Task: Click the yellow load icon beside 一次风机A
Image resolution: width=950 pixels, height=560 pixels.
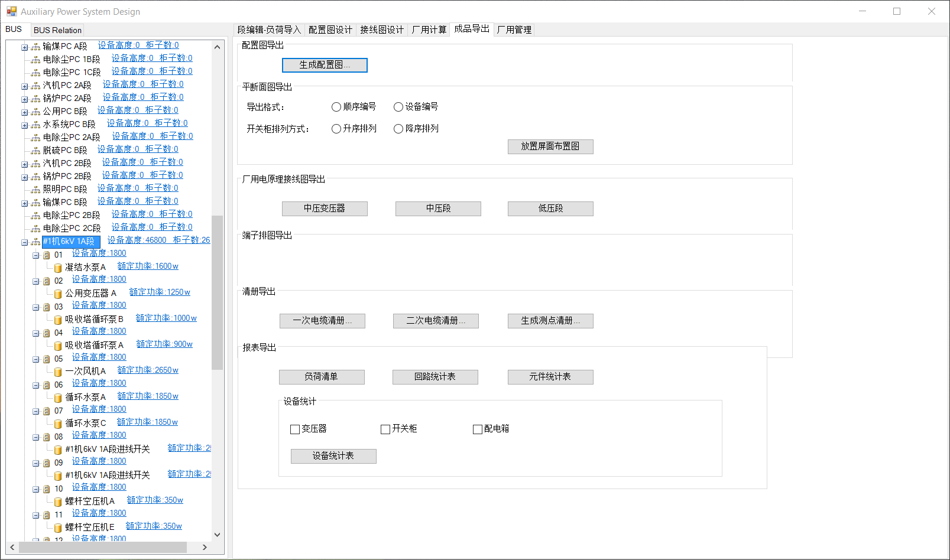Action: click(x=58, y=372)
